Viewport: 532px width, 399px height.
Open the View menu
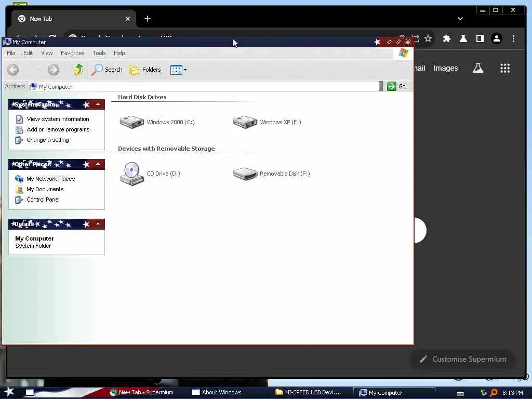(47, 53)
